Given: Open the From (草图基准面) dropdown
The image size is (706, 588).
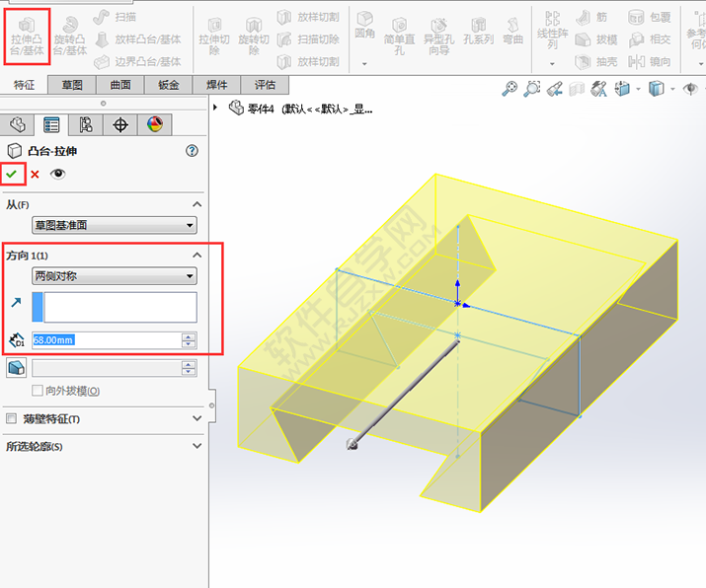Looking at the screenshot, I should click(x=115, y=225).
